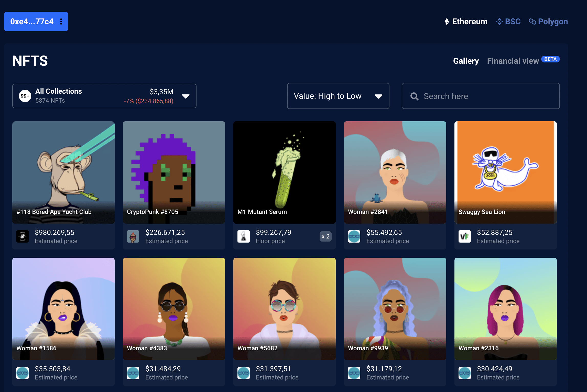Viewport: 587px width, 392px height.
Task: Click the Swaggy Sea Lion VF logo
Action: tap(464, 236)
